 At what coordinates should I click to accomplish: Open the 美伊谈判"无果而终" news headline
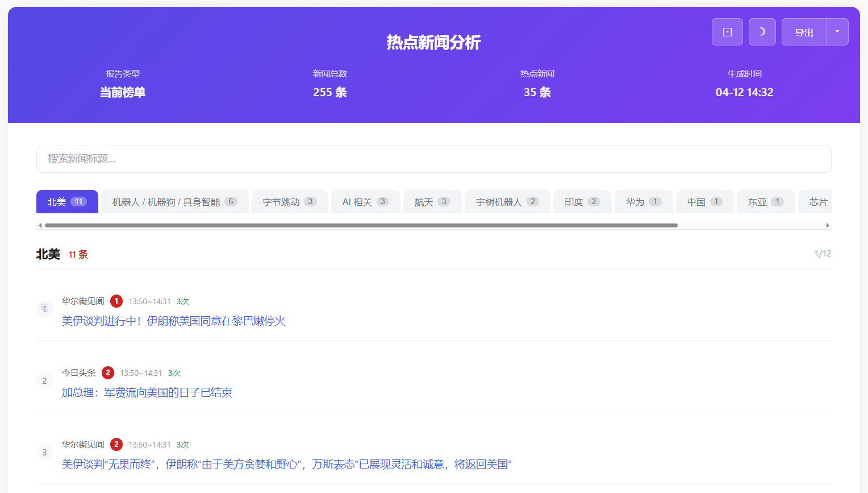pos(286,465)
